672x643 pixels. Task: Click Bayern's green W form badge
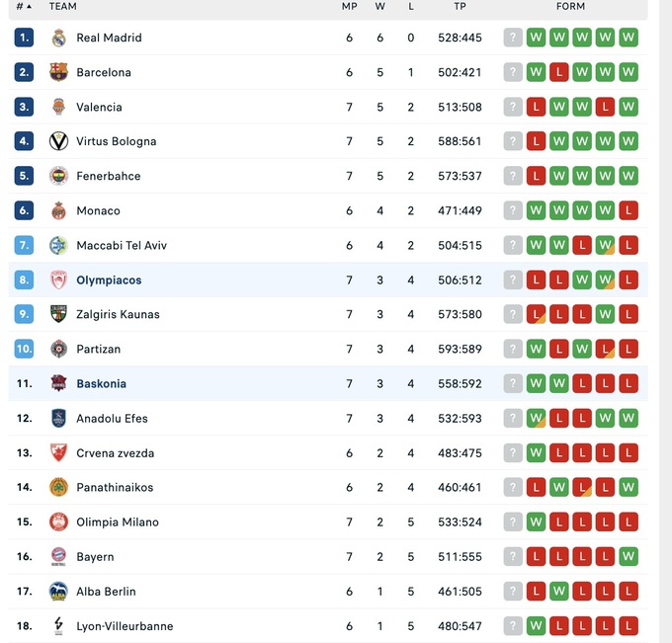pos(629,557)
